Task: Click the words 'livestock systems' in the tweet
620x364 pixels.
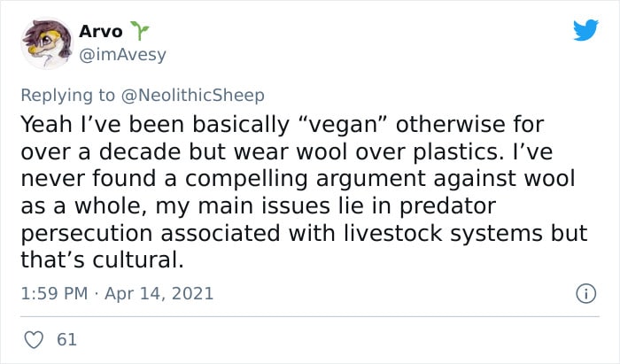Action: coord(443,233)
